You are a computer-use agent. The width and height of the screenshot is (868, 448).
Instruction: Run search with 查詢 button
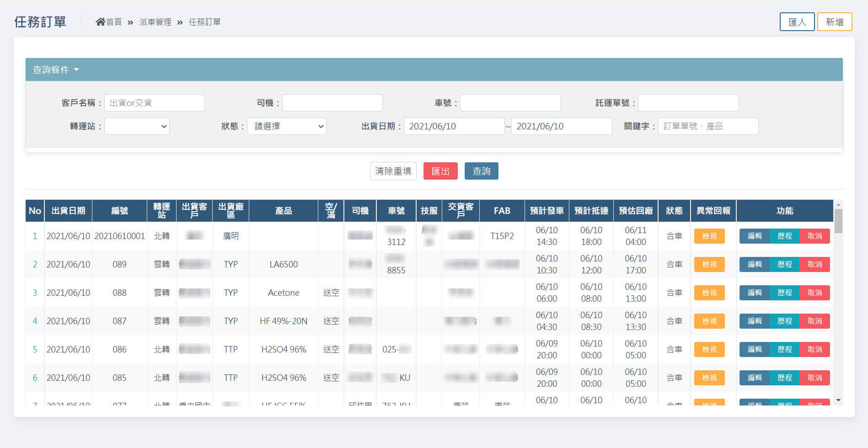pyautogui.click(x=481, y=171)
